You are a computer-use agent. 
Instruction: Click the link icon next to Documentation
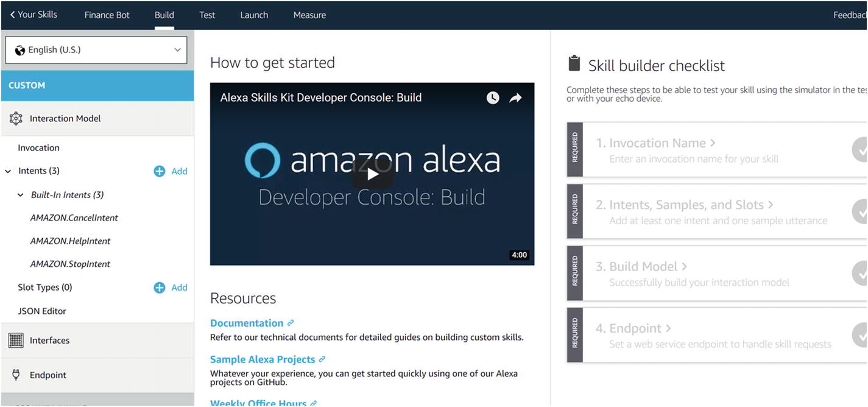[x=291, y=323]
